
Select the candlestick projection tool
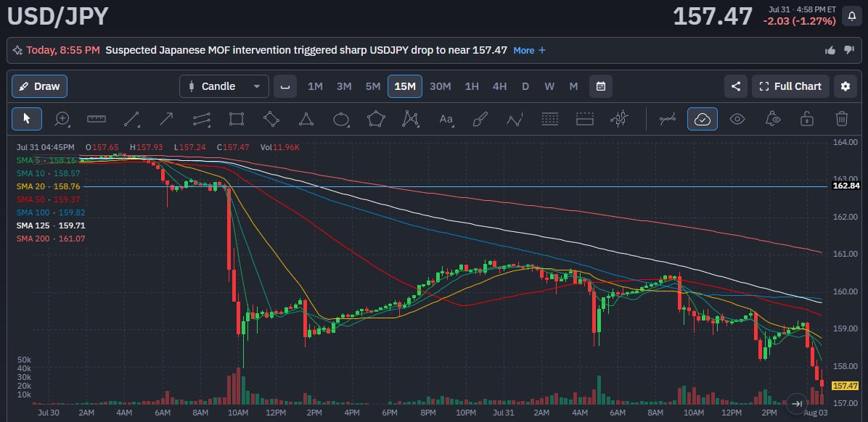coord(619,119)
